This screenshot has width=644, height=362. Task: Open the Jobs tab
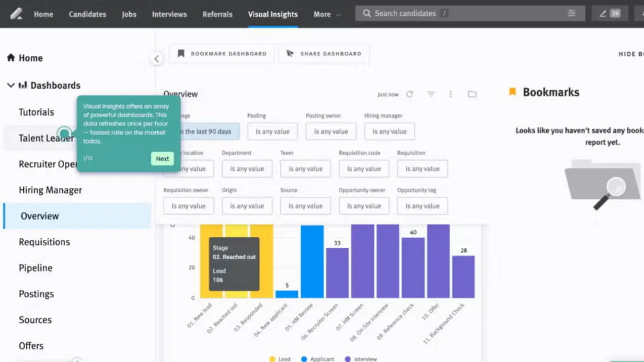pos(129,14)
